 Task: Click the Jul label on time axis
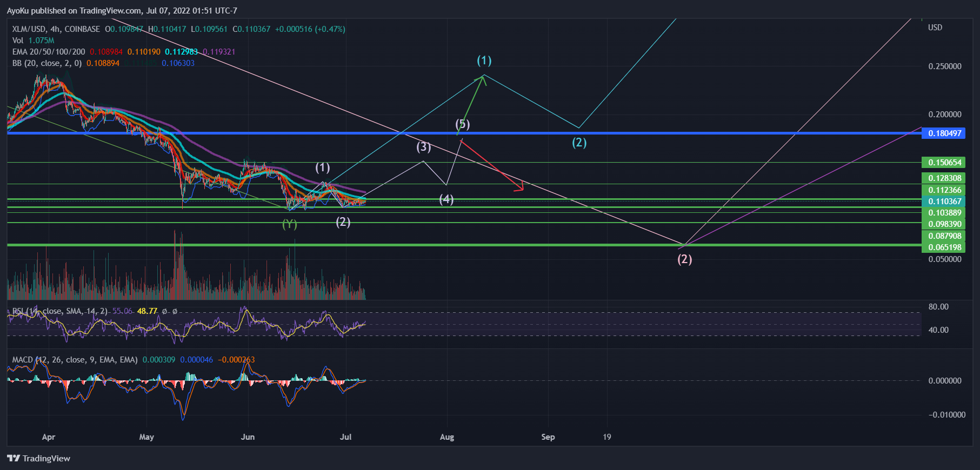[346, 437]
